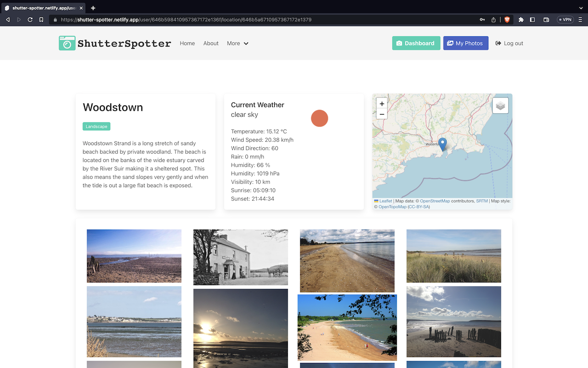Click the orange weather condition icon
588x368 pixels.
(319, 118)
